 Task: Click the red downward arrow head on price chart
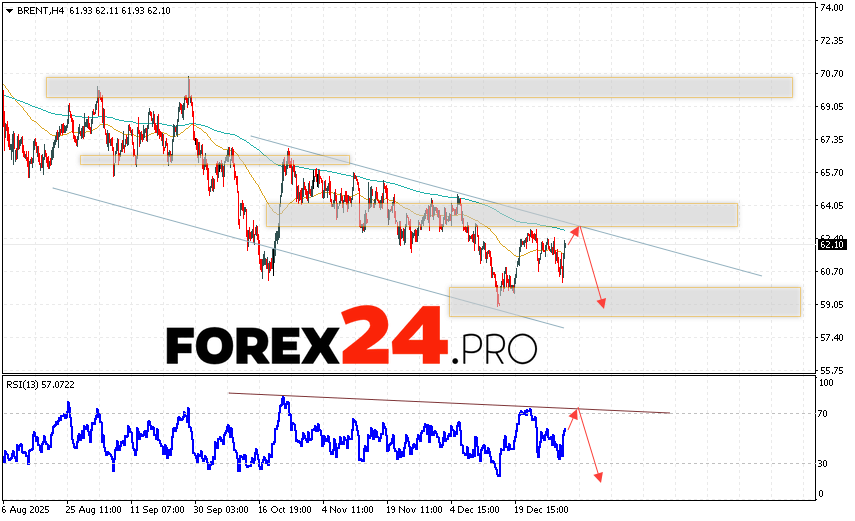[x=602, y=303]
